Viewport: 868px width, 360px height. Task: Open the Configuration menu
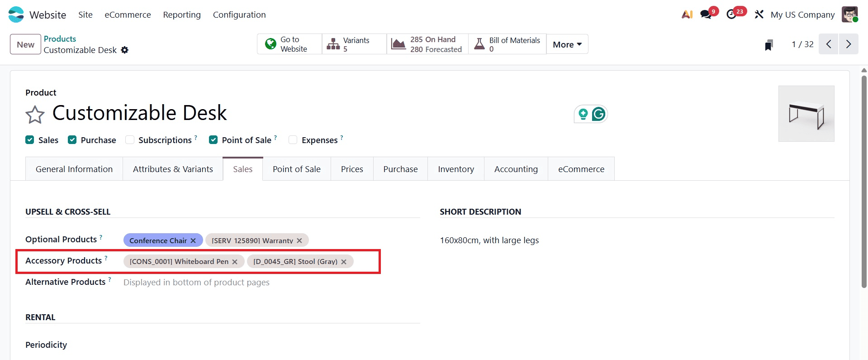point(239,14)
